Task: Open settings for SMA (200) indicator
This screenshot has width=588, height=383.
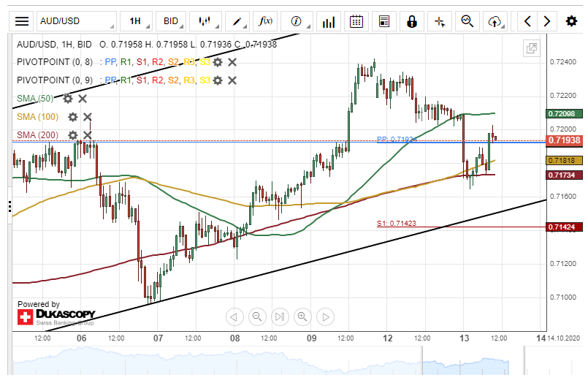Action: tap(72, 135)
